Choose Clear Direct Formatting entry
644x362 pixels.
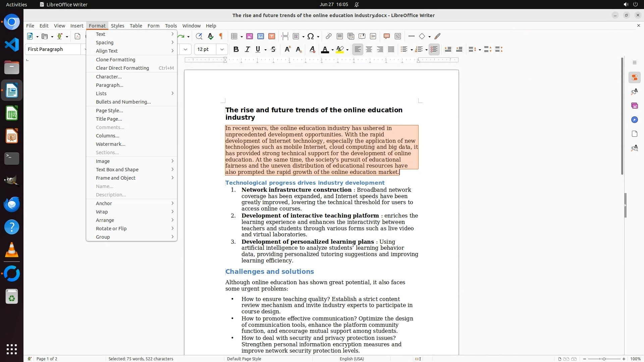pyautogui.click(x=122, y=68)
